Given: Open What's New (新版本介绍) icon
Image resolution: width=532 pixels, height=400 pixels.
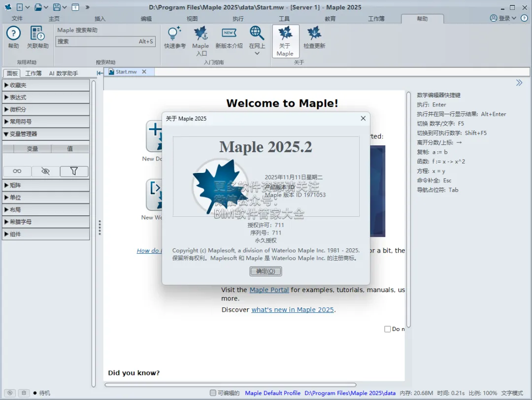Looking at the screenshot, I should pyautogui.click(x=229, y=33).
